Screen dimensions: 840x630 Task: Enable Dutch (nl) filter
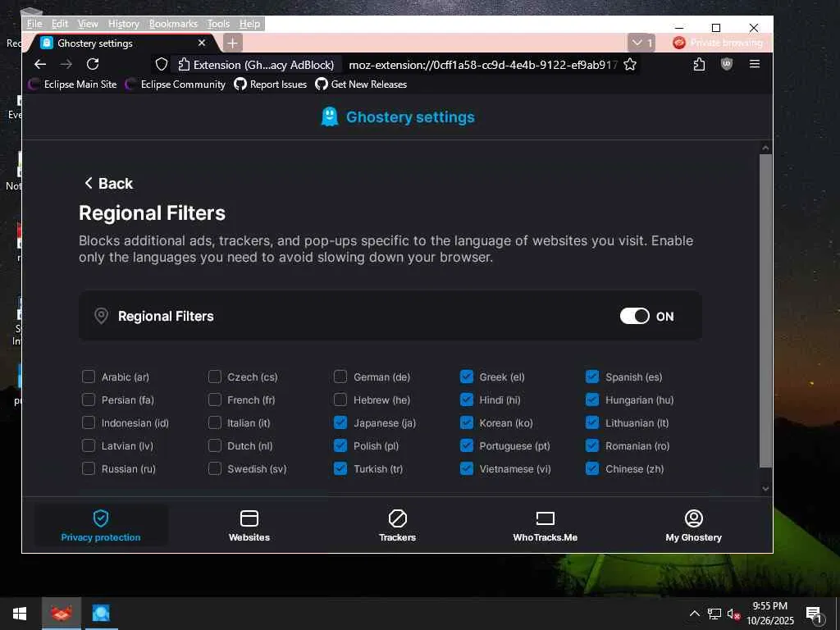214,445
